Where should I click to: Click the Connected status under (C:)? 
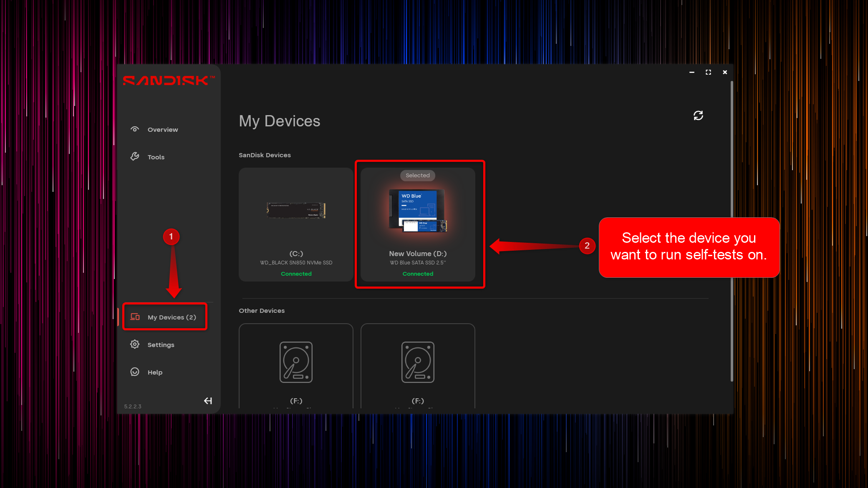(x=296, y=274)
